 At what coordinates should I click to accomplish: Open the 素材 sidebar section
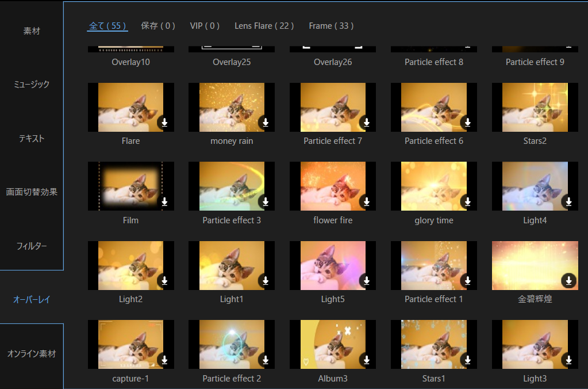pyautogui.click(x=32, y=31)
